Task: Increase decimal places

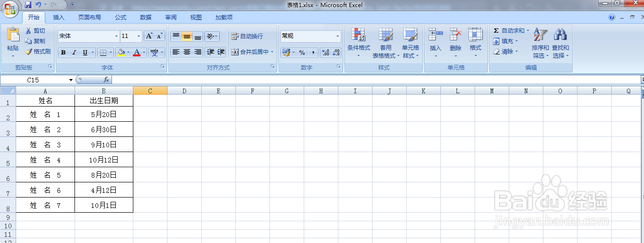Action: [325, 53]
